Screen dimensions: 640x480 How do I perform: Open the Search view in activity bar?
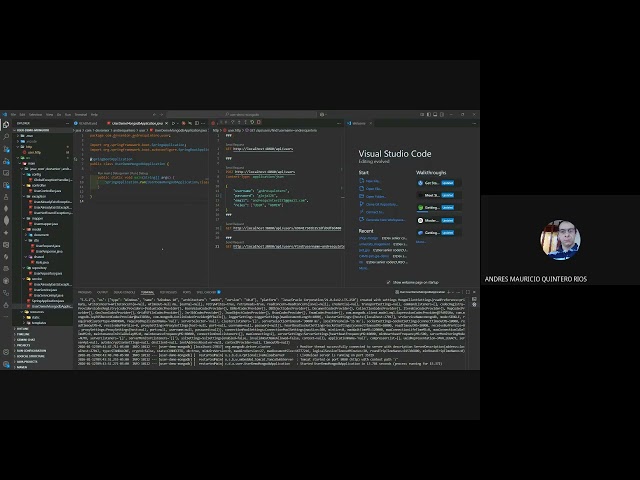(x=6, y=136)
